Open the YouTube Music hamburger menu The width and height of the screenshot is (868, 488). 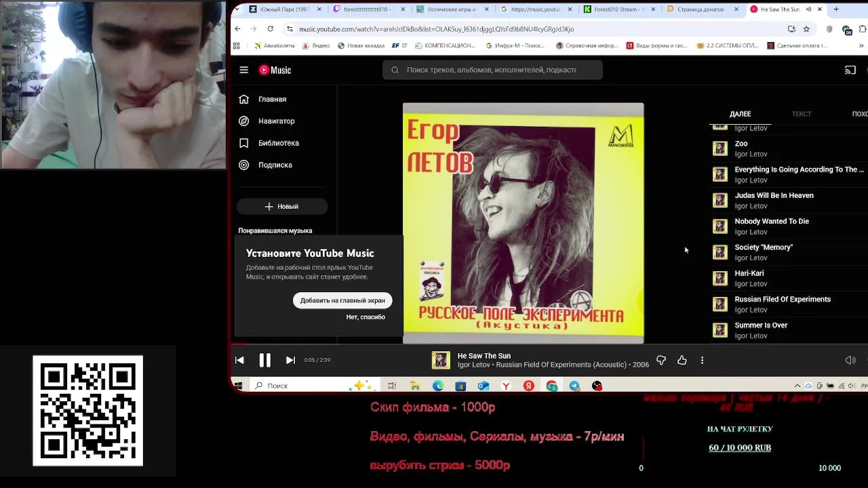[243, 70]
